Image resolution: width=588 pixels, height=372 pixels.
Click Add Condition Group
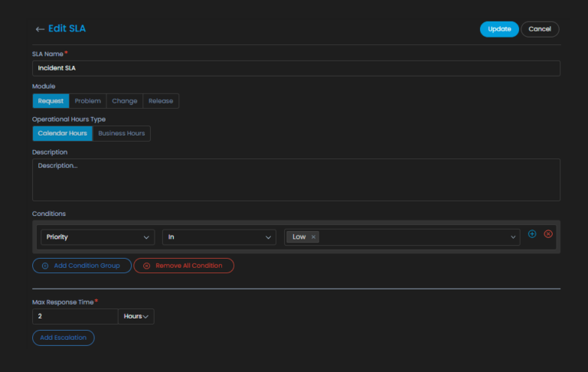pyautogui.click(x=82, y=266)
